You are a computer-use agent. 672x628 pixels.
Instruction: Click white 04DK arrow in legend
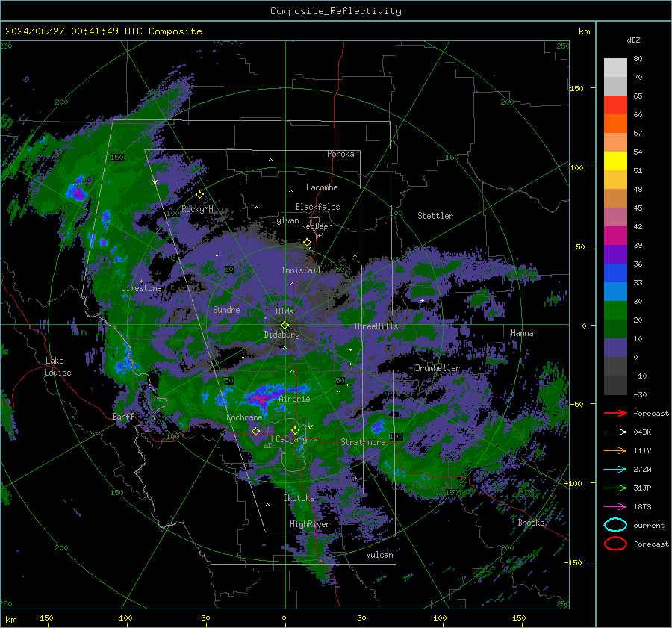(x=615, y=432)
